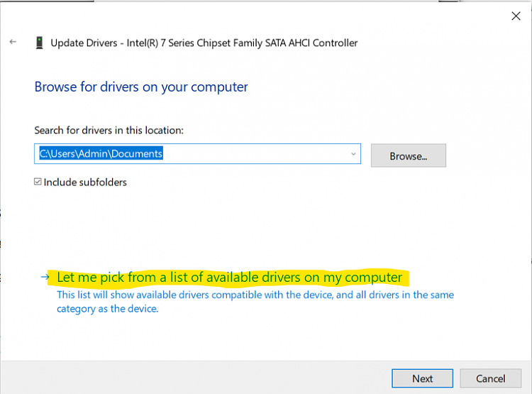
Task: Click the Next button
Action: [423, 378]
